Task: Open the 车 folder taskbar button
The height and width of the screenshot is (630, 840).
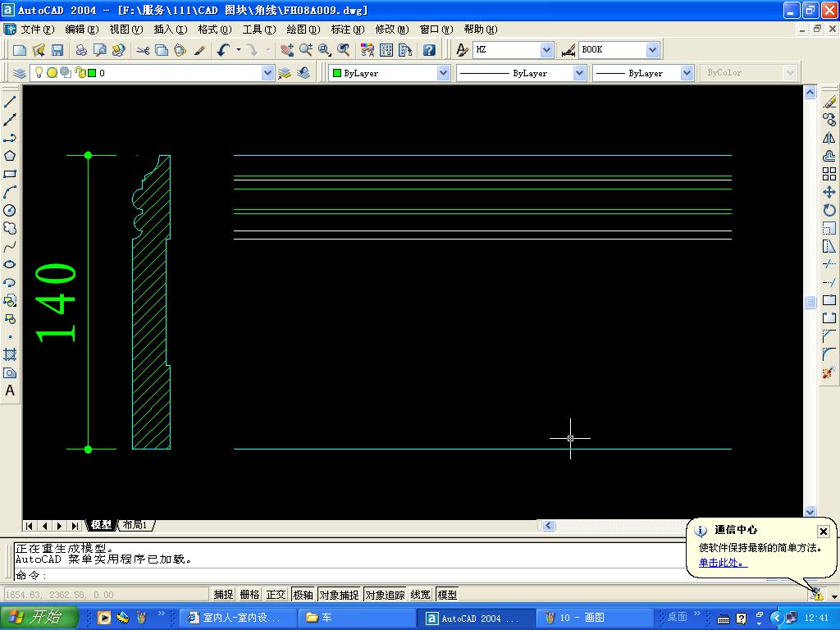Action: coord(357,618)
